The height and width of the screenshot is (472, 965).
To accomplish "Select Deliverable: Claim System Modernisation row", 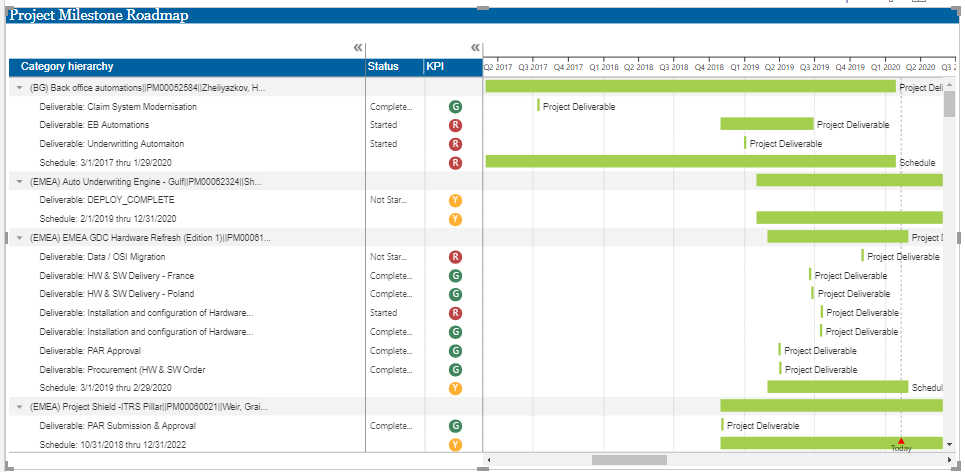I will click(246, 106).
